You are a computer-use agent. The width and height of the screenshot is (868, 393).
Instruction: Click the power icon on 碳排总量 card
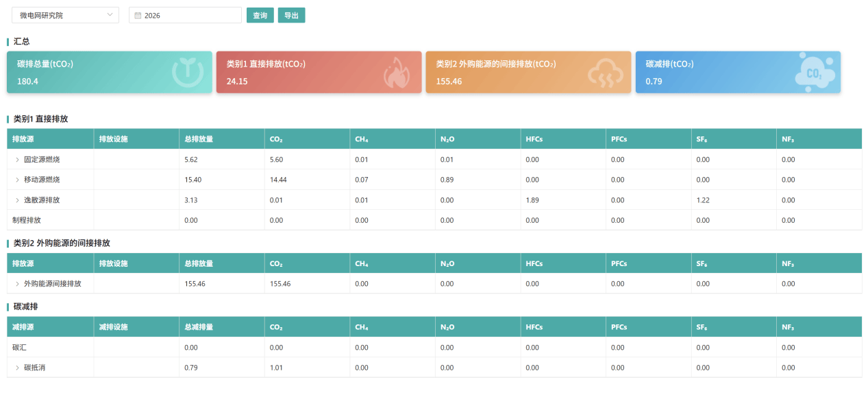[x=186, y=72]
